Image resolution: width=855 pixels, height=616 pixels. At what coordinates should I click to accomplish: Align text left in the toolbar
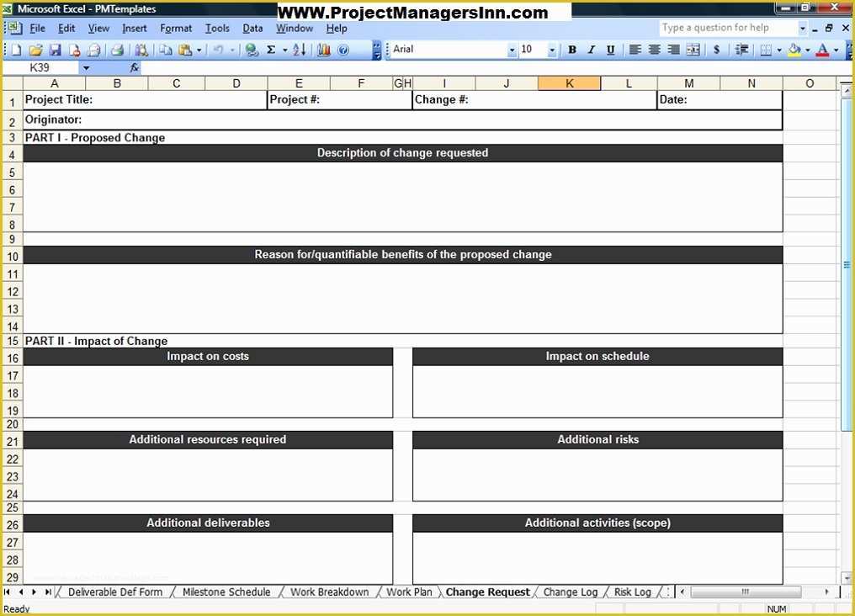click(x=635, y=50)
